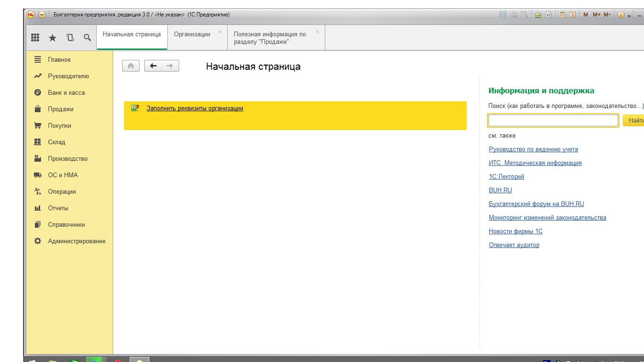Click Продажи shopping bag icon
644x362 pixels.
[38, 109]
